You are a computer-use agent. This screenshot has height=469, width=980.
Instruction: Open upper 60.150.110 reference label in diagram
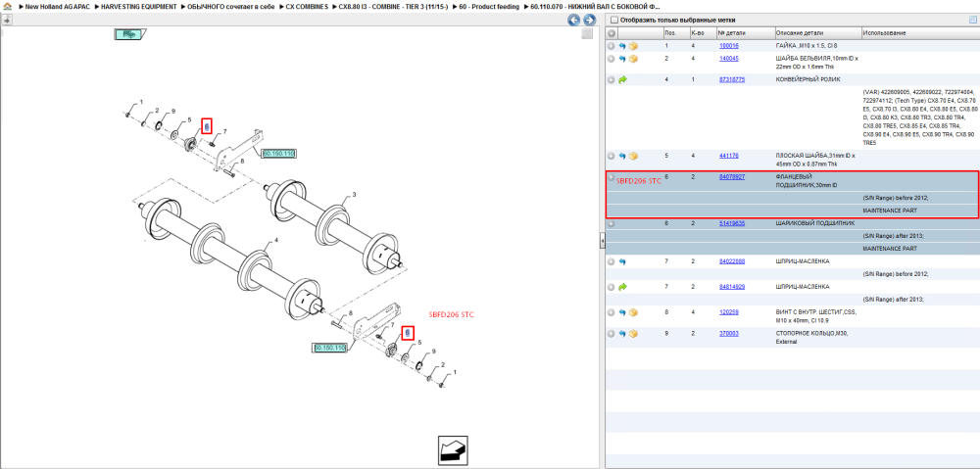(x=278, y=153)
